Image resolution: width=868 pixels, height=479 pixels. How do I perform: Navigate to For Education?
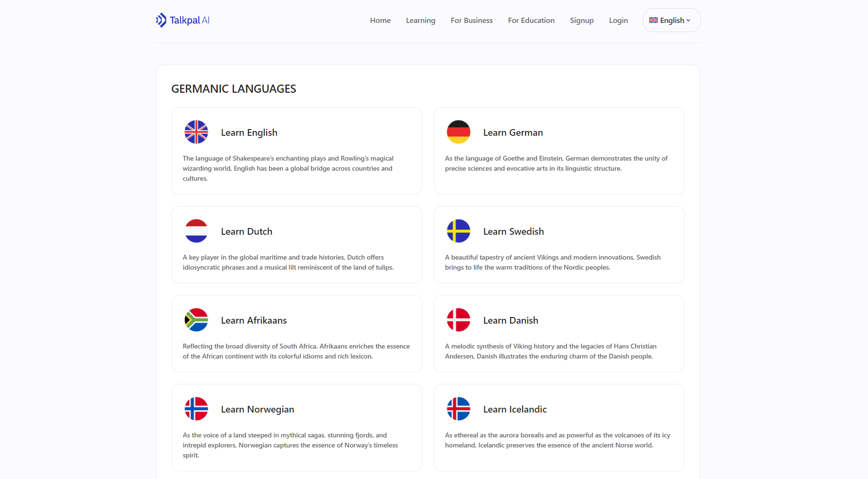(531, 21)
